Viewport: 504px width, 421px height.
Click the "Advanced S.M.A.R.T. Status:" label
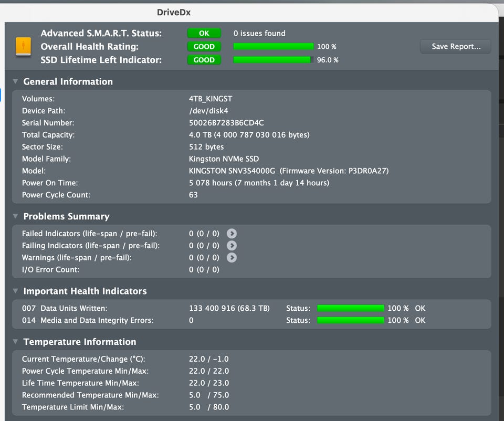[x=101, y=33]
